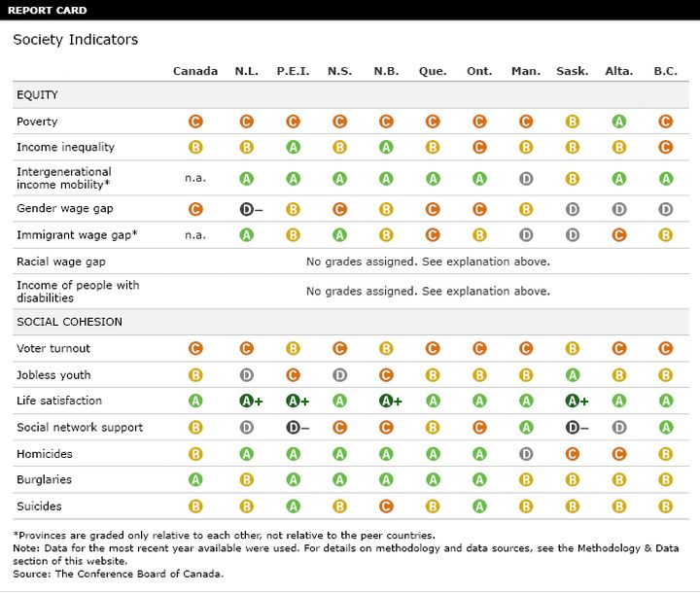Click Canada's green A grade for Burglaries
This screenshot has height=594, width=700.
pos(195,479)
